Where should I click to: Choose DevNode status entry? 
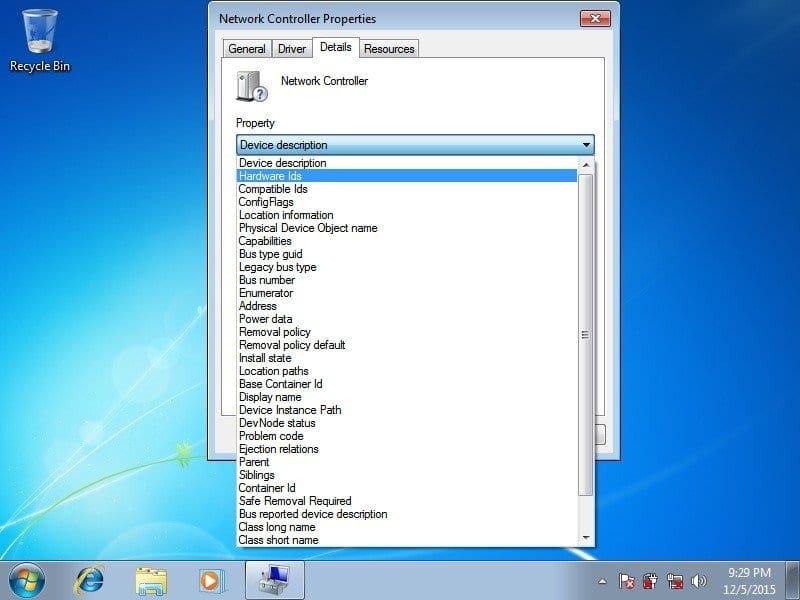[x=407, y=423]
